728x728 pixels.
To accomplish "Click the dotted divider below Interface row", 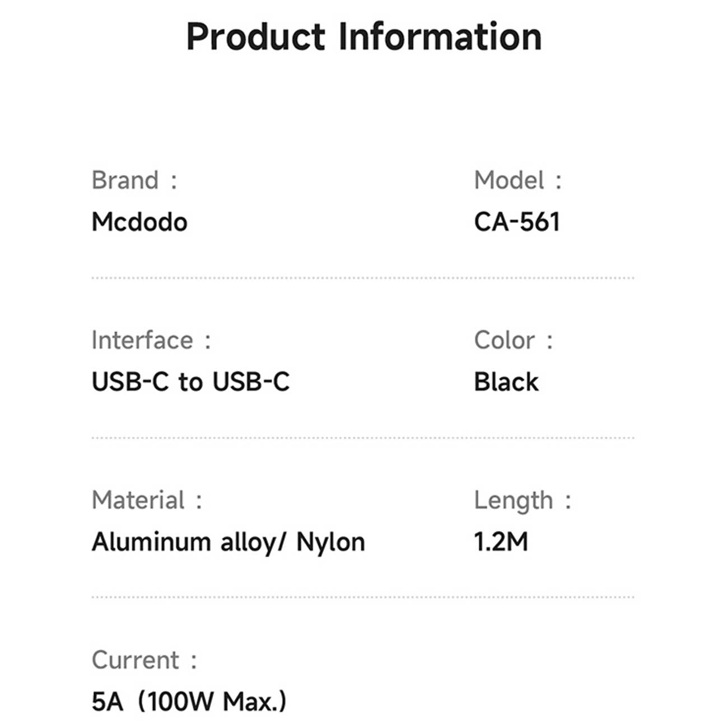I will coord(363,438).
